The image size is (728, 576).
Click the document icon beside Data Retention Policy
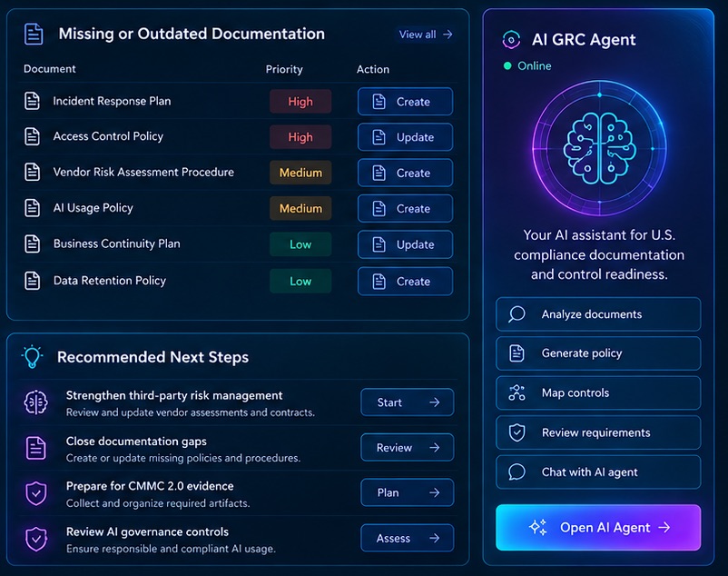tap(32, 281)
